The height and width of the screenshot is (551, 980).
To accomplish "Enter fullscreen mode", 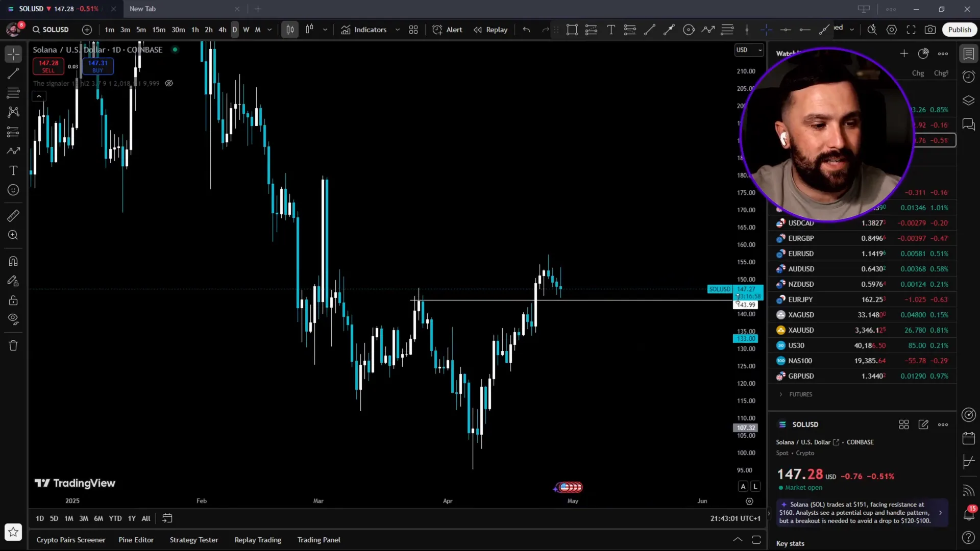I will coord(911,30).
